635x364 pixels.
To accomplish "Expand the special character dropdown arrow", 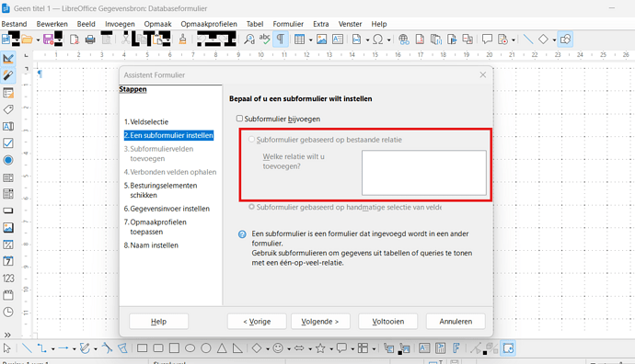I will 388,40.
